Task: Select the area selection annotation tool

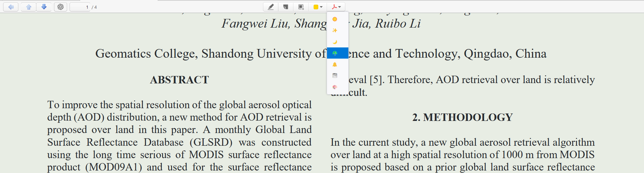Action: tap(301, 7)
